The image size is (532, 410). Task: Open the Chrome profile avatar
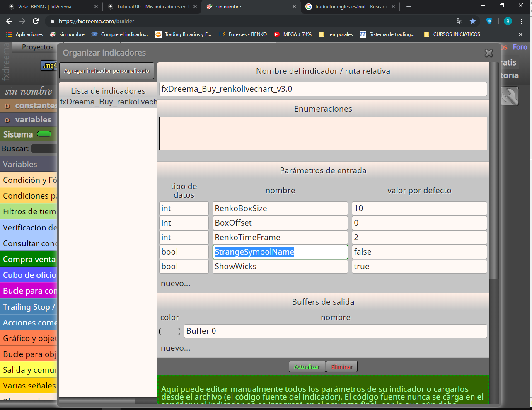508,21
